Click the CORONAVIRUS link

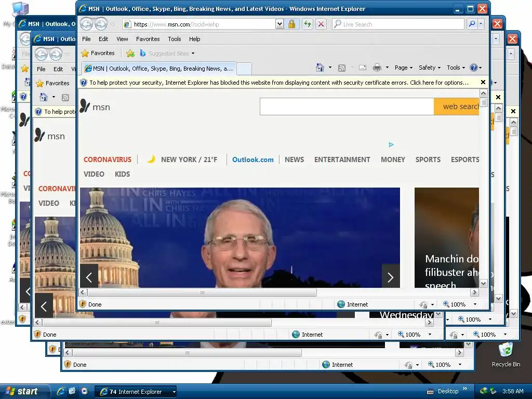[107, 159]
